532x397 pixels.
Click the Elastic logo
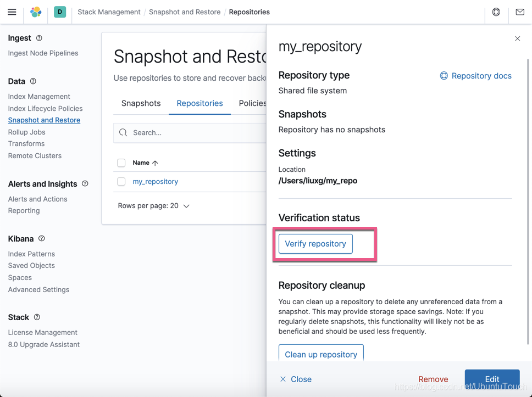tap(36, 12)
